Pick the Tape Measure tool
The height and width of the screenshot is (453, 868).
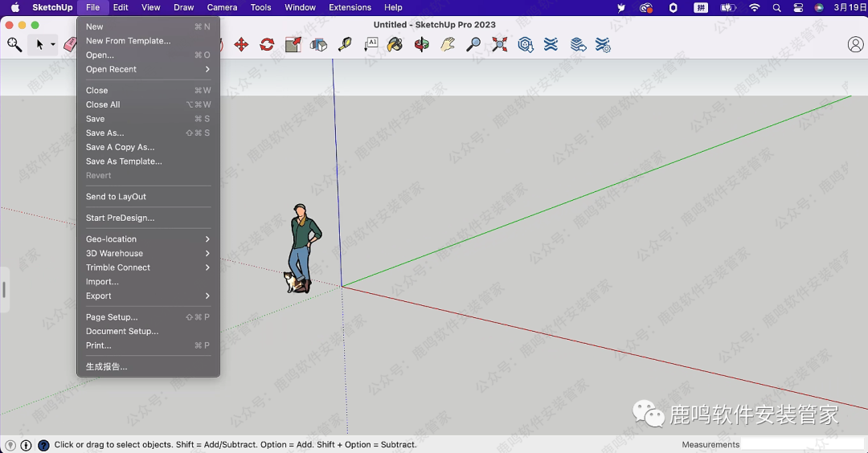coord(345,45)
